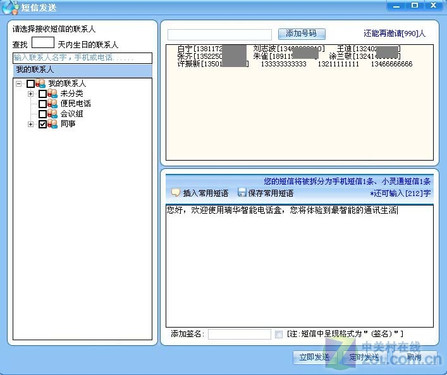Focus the birthday days input box
The image size is (447, 375).
coord(43,43)
